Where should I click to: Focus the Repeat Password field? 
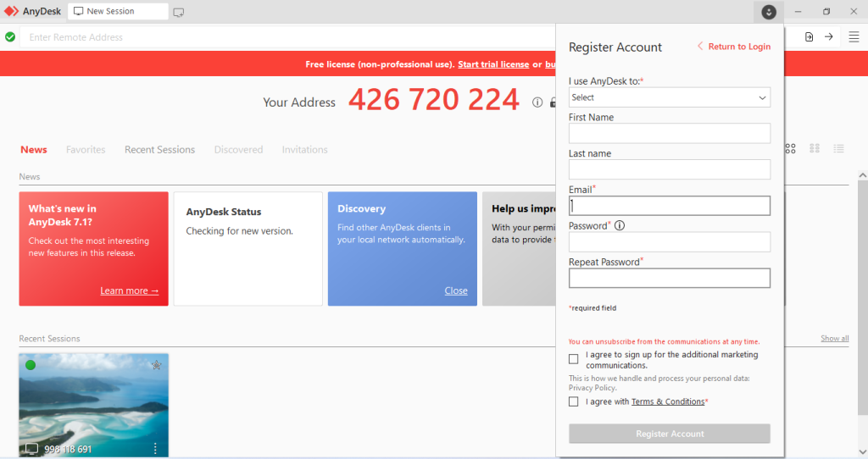tap(670, 278)
